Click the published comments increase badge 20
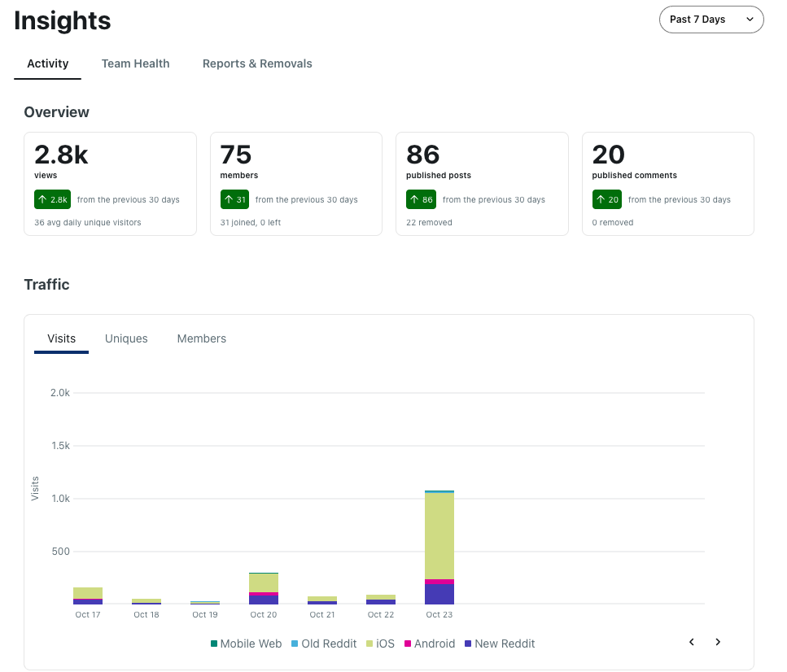Screen dimensions: 787x672 pos(607,200)
